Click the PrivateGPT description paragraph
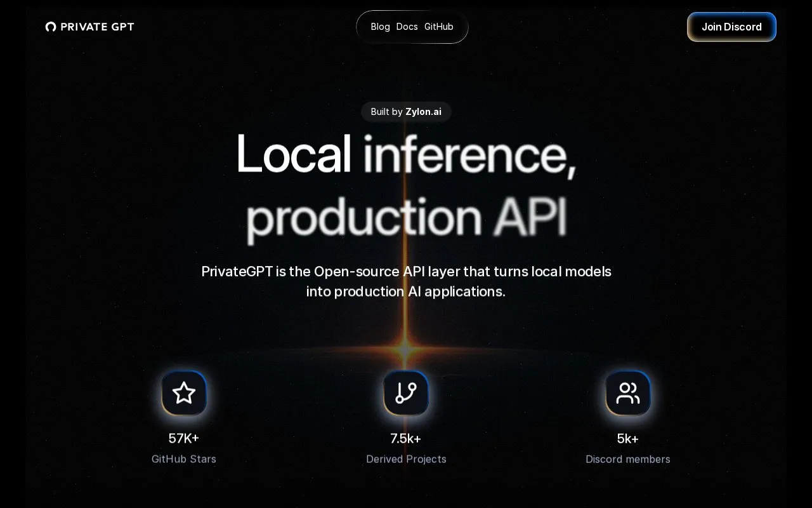Viewport: 812px width, 508px height. coord(406,281)
